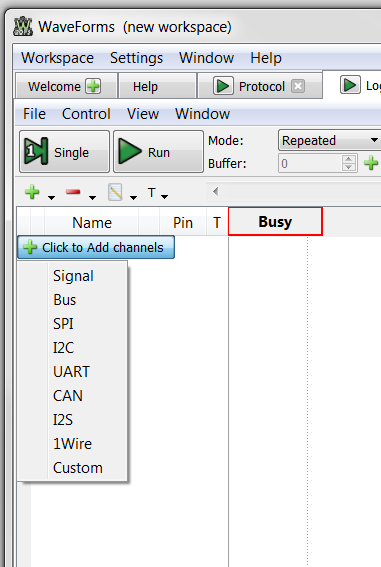Start a Single acquisition
Screen dimensions: 381x567
click(64, 152)
